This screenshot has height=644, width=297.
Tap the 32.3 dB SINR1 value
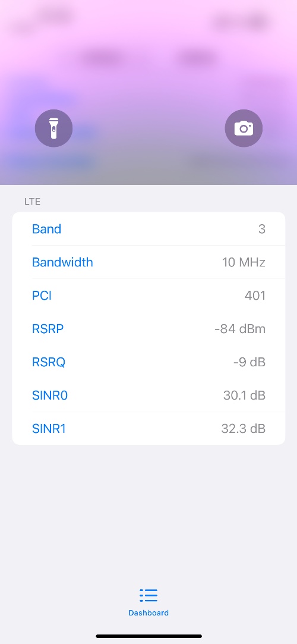coord(244,429)
